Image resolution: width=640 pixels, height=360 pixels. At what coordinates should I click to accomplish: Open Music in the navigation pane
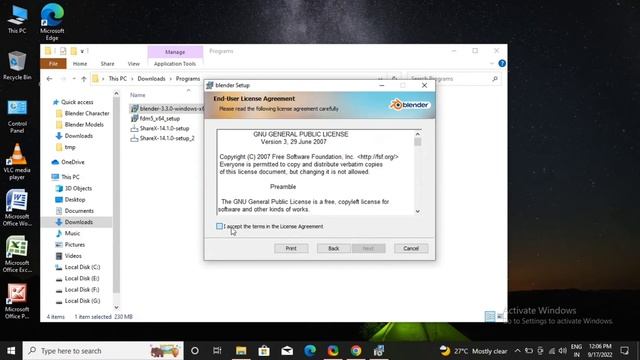[x=68, y=233]
